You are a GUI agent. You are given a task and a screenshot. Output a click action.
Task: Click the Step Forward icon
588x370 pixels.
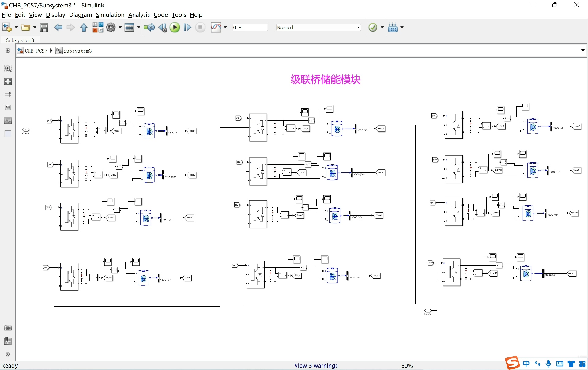[x=187, y=28]
